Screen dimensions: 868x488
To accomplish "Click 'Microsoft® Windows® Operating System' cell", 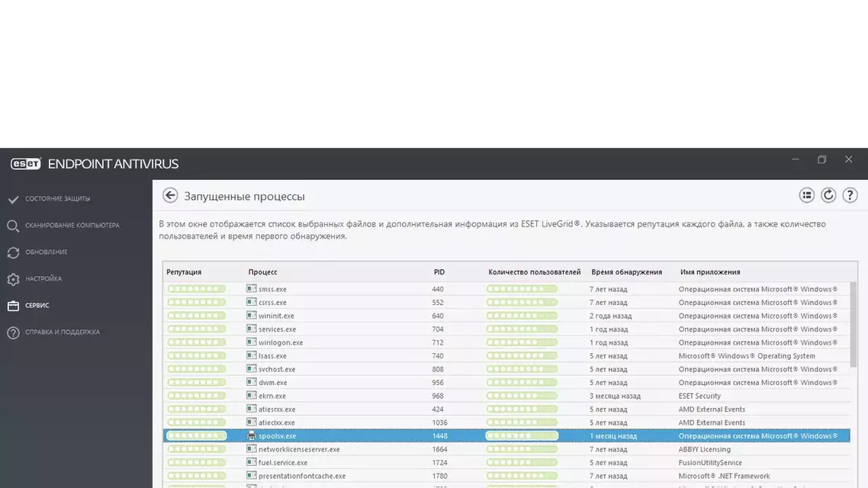I will pos(747,355).
